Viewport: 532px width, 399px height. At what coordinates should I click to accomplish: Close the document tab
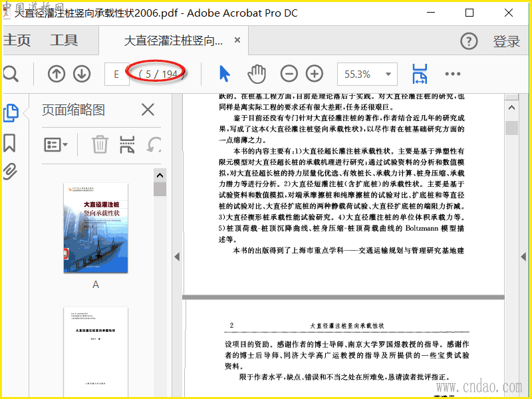pos(237,41)
